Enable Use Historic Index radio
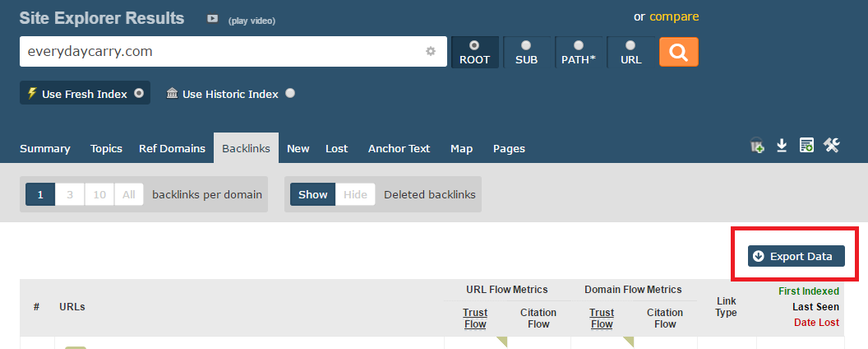Screen dimensions: 868x349 click(290, 93)
